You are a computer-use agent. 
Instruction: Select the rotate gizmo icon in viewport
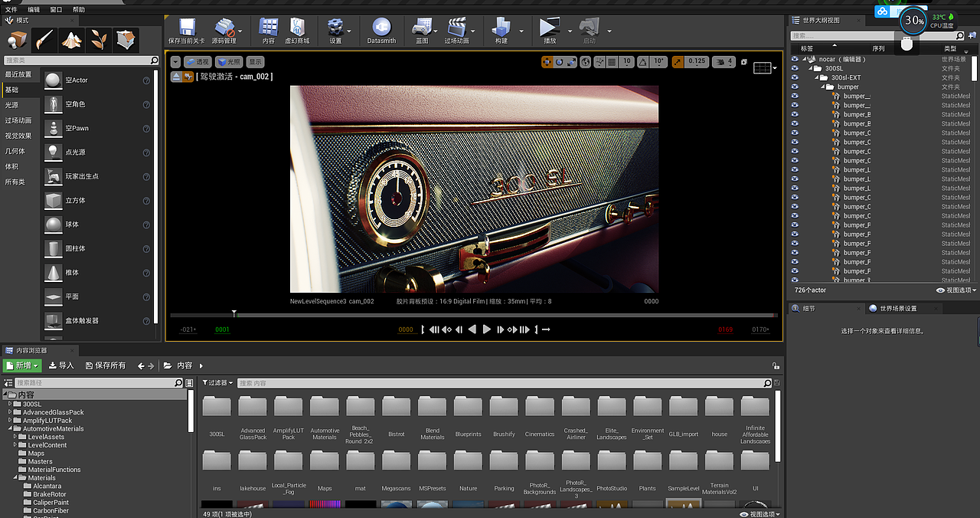(x=560, y=62)
